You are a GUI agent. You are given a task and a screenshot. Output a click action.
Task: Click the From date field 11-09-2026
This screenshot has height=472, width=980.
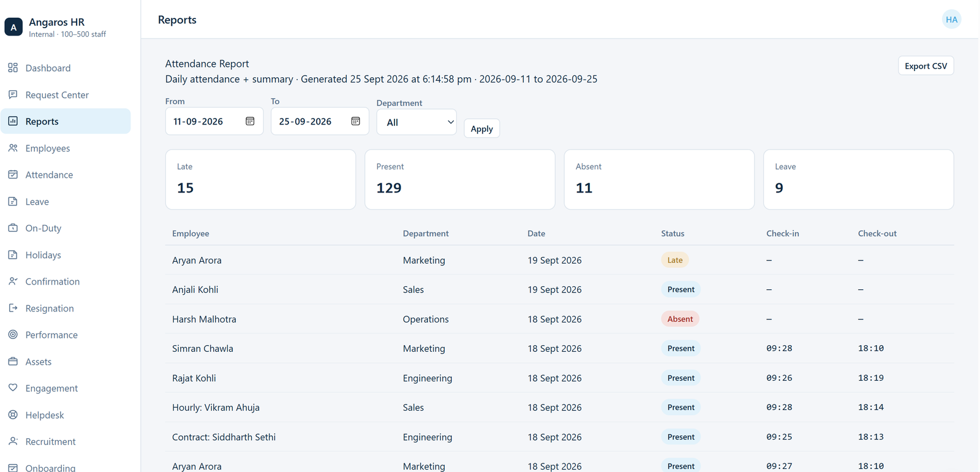(x=214, y=121)
